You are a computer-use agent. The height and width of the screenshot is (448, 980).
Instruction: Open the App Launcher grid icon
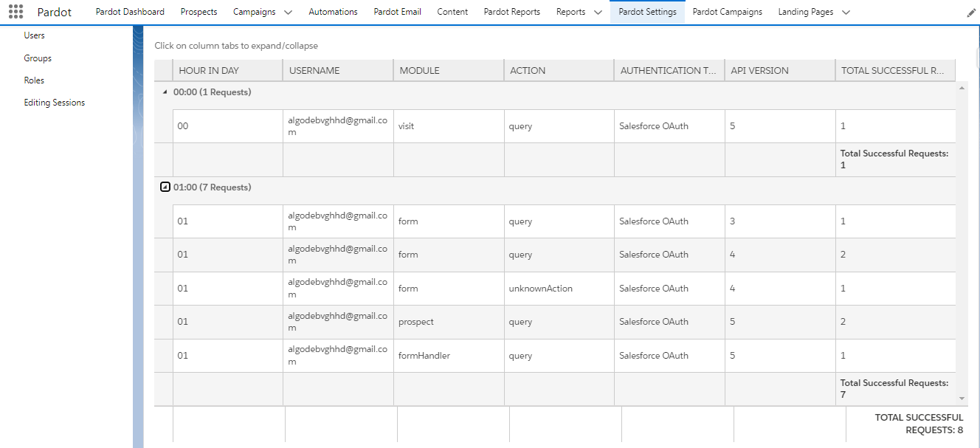click(15, 12)
